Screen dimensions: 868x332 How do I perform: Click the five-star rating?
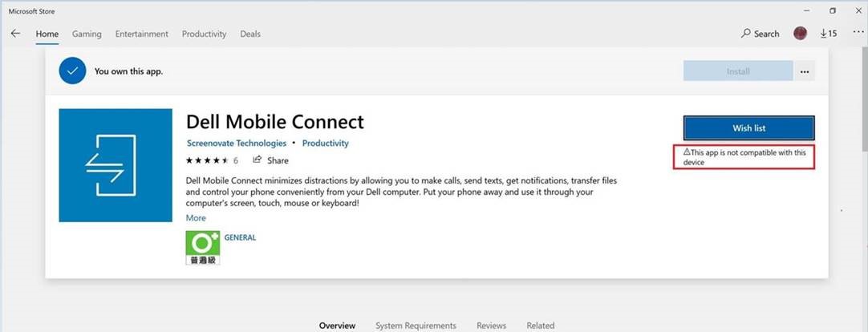(207, 160)
